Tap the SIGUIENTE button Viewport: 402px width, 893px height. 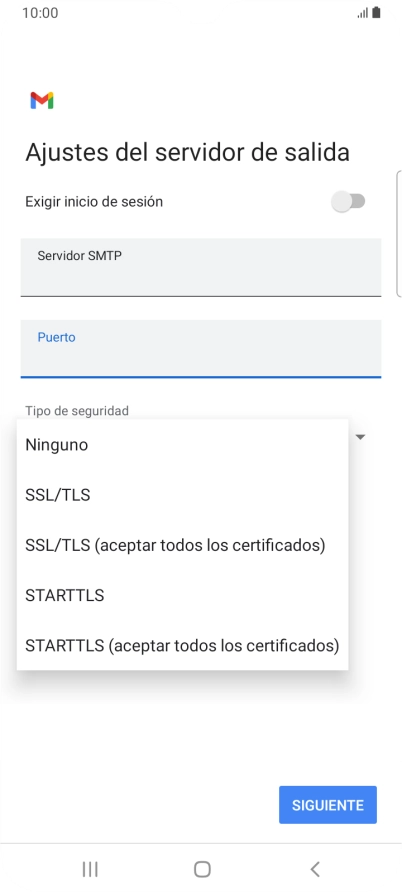pyautogui.click(x=328, y=805)
